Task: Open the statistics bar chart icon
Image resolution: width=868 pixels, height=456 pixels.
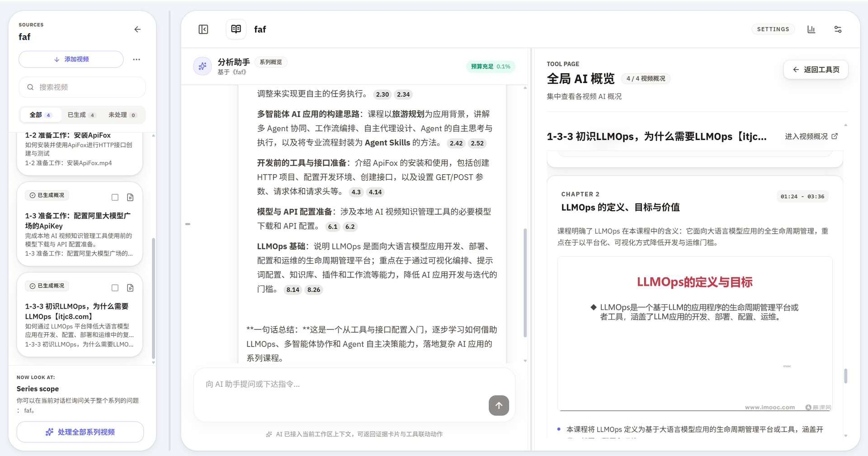Action: tap(811, 29)
